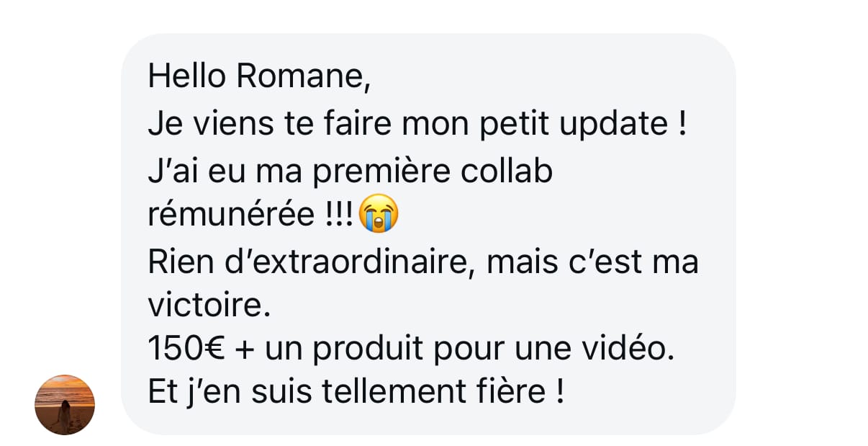Click the amount "150€" in the message
868x446 pixels.
point(187,350)
